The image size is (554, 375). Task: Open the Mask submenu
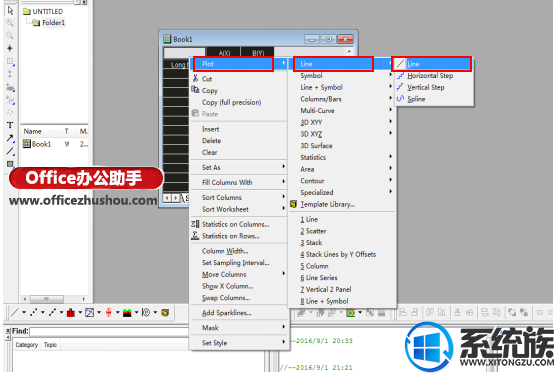[238, 328]
